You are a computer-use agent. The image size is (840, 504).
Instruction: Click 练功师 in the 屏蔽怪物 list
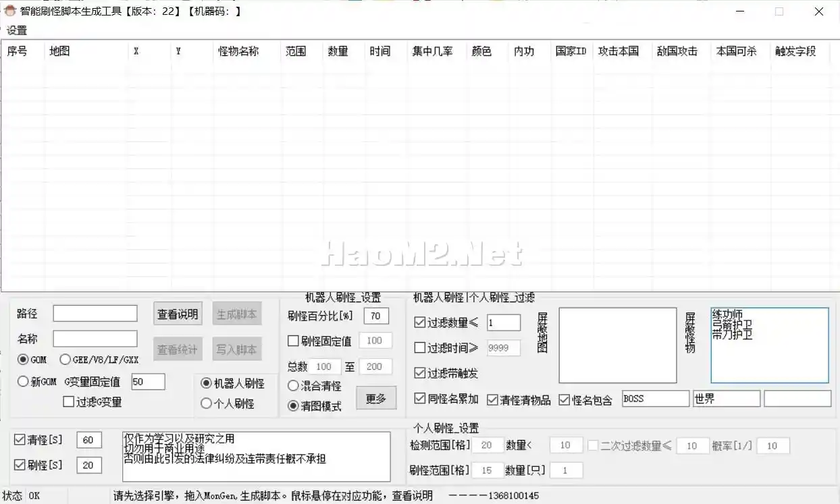point(727,314)
